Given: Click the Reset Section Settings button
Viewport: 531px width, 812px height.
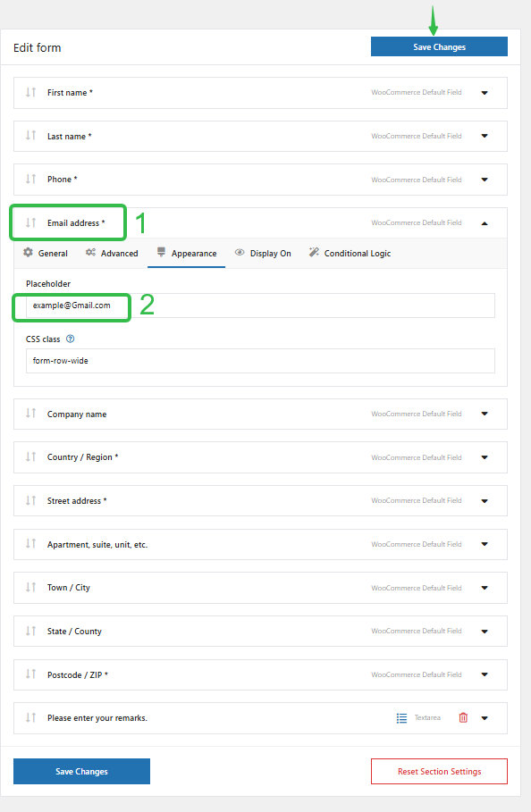Looking at the screenshot, I should pyautogui.click(x=439, y=771).
